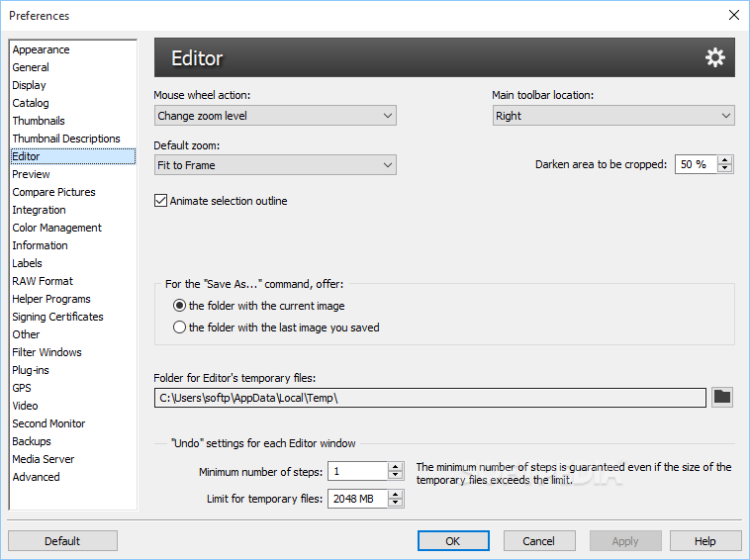
Task: Open Video preferences category
Action: 25,406
